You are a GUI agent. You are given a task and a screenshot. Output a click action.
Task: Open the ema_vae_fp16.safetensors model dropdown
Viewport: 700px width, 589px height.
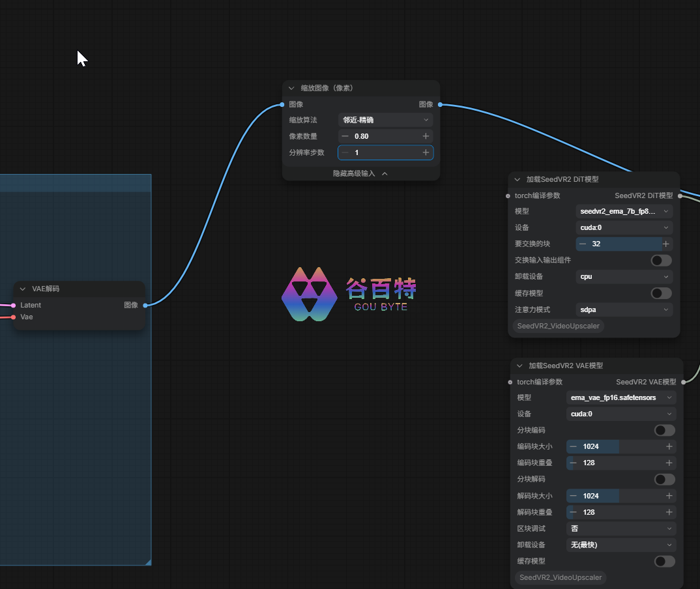pyautogui.click(x=621, y=397)
